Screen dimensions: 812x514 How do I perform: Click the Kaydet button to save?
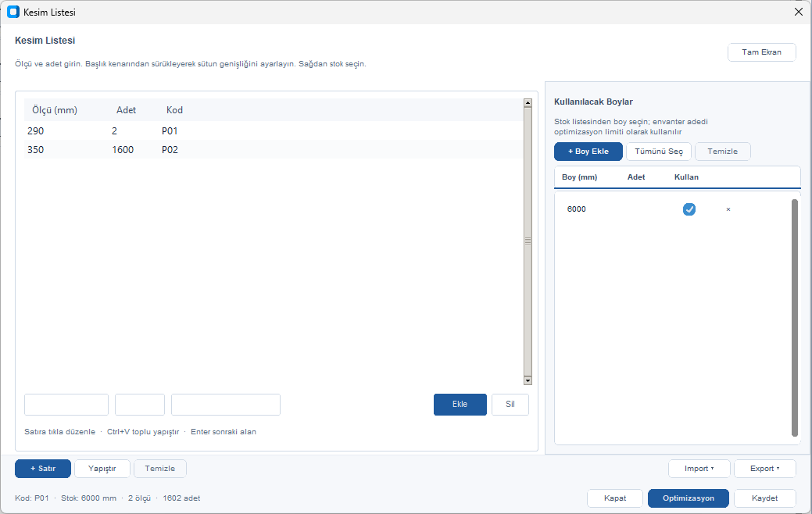pos(764,498)
